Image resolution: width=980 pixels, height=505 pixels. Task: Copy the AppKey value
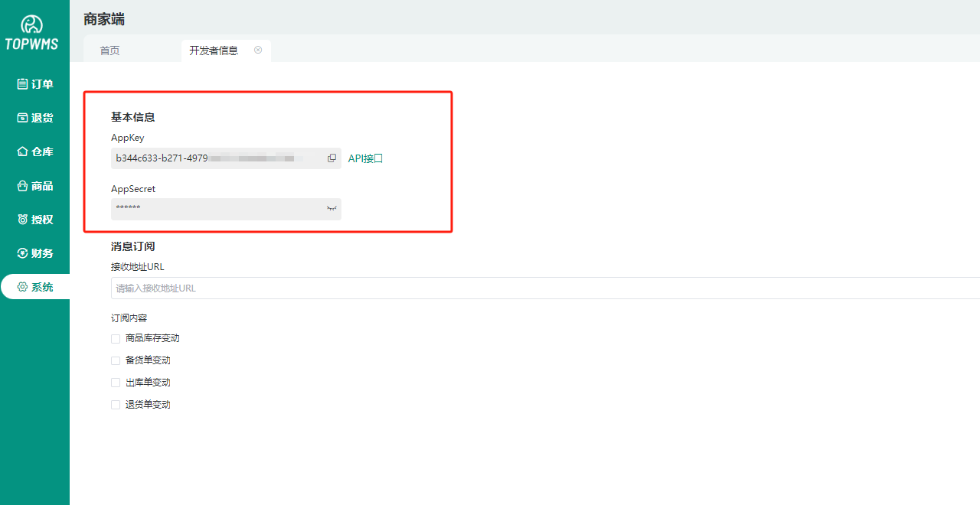[332, 158]
